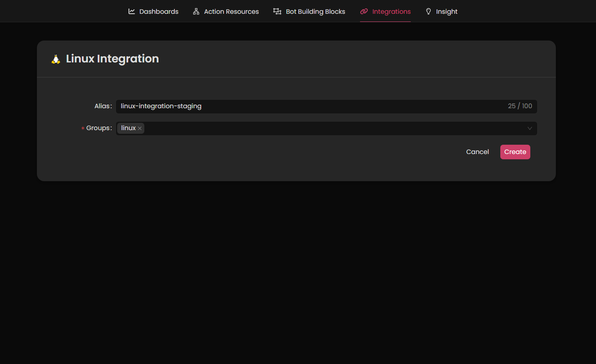Switch to the Insight tab
This screenshot has height=364, width=596.
tap(441, 11)
